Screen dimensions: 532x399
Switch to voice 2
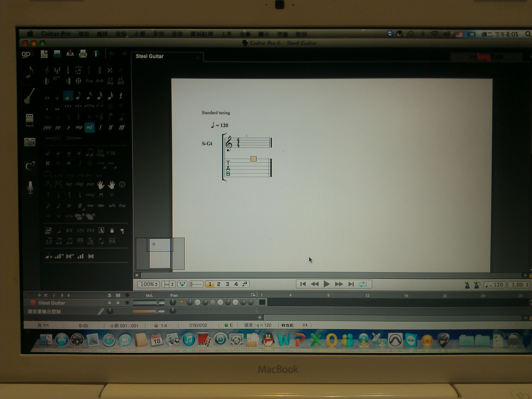tap(219, 284)
